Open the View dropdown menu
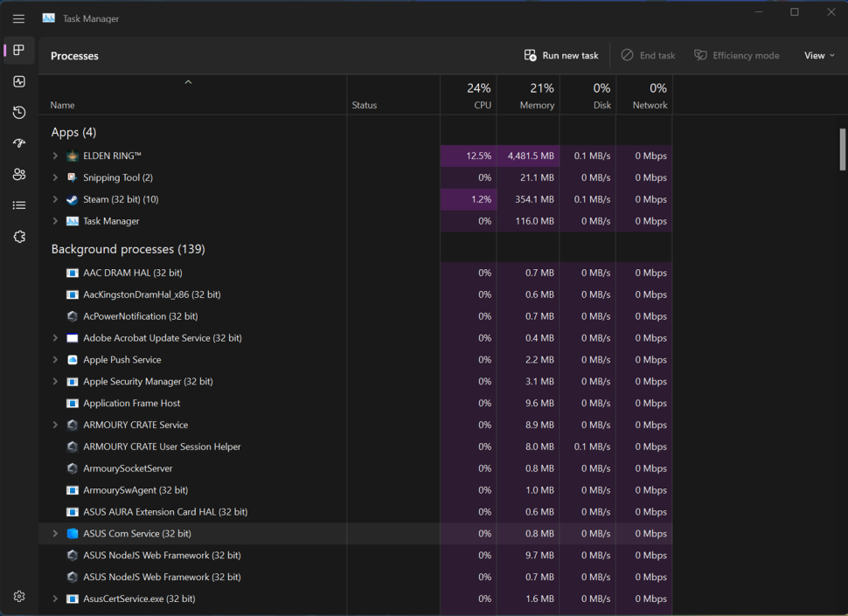Screen dimensions: 848x616 pyautogui.click(x=819, y=56)
